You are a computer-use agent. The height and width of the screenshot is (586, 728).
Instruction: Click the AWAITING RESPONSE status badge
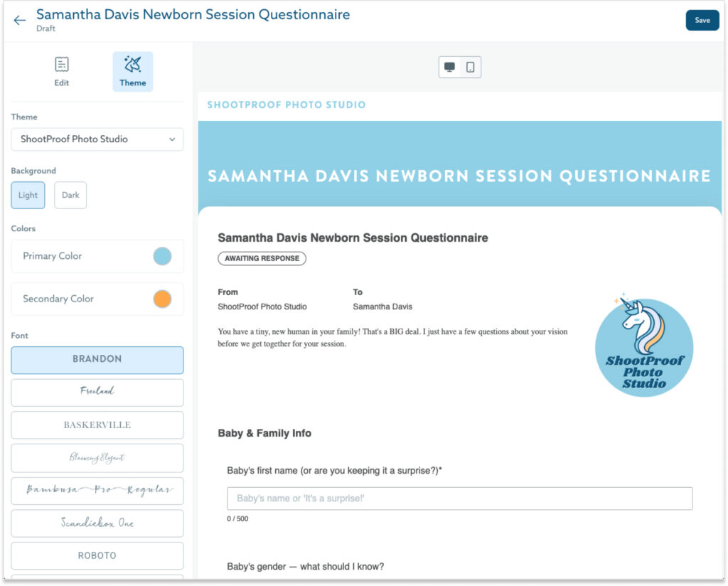tap(262, 258)
